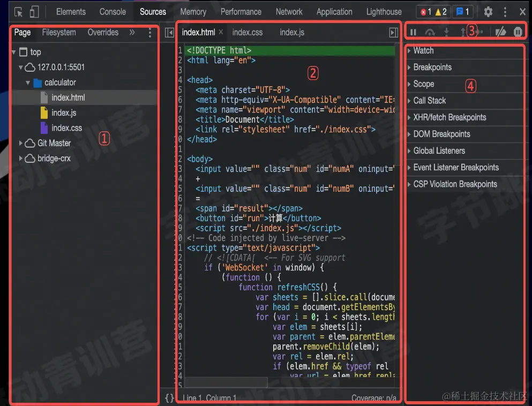Viewport: 532px width, 406px height.
Task: Click the Step out of current function icon
Action: point(462,32)
